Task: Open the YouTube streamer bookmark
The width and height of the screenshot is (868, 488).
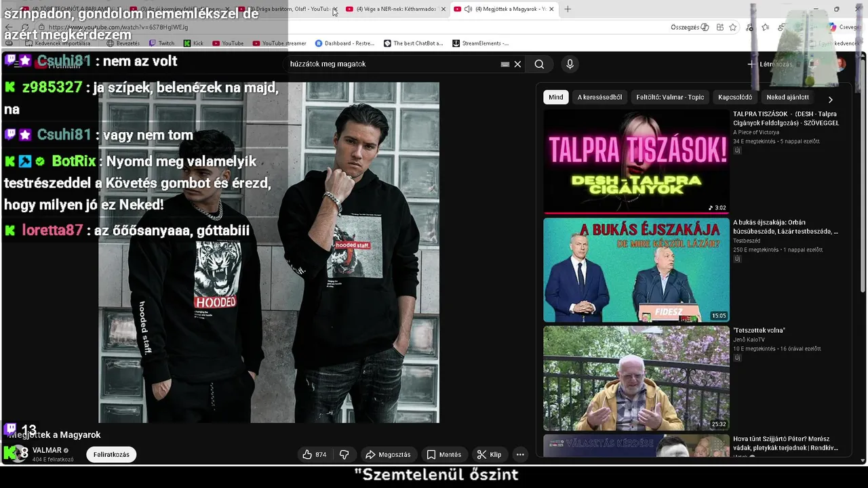Action: pos(279,43)
